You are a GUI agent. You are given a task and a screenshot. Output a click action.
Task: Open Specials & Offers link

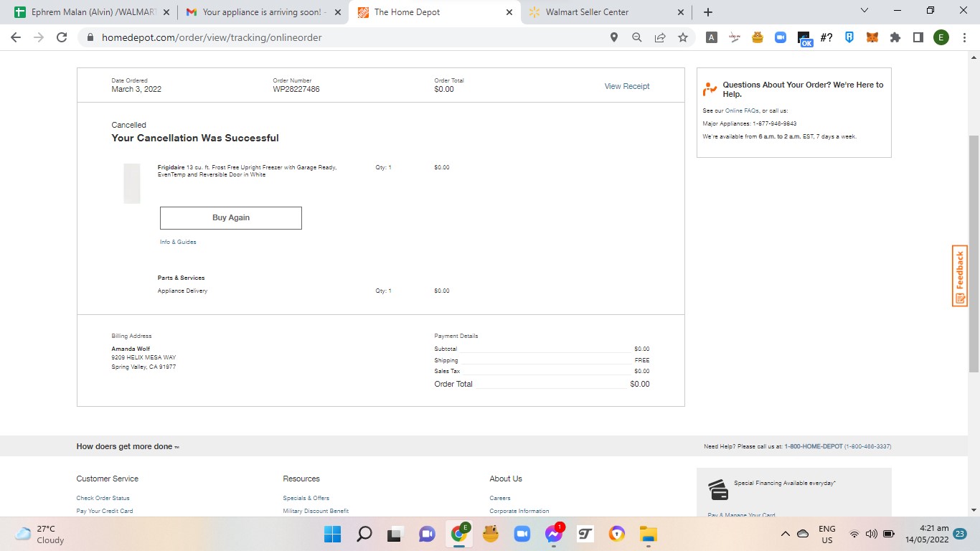306,498
